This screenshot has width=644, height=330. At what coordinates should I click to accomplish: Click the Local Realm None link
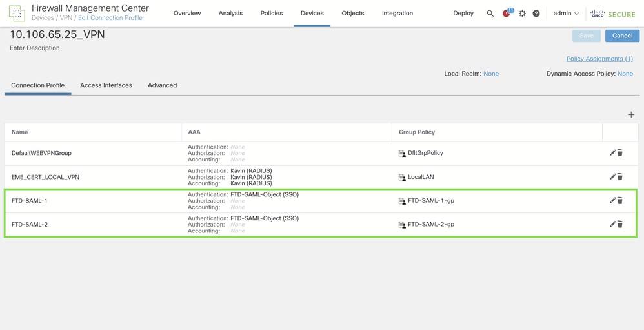tap(491, 74)
